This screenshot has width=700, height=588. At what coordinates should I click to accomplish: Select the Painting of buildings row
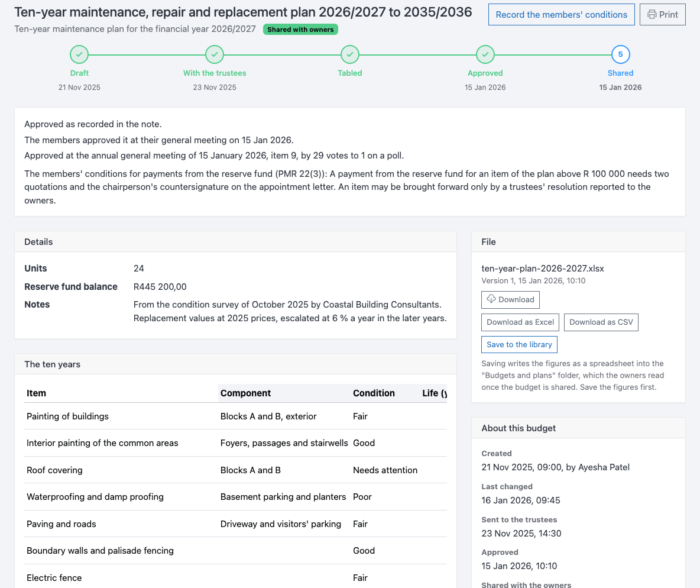pos(236,416)
